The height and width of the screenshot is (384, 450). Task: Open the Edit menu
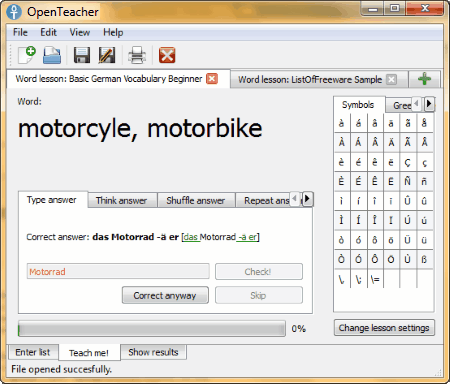[x=48, y=32]
